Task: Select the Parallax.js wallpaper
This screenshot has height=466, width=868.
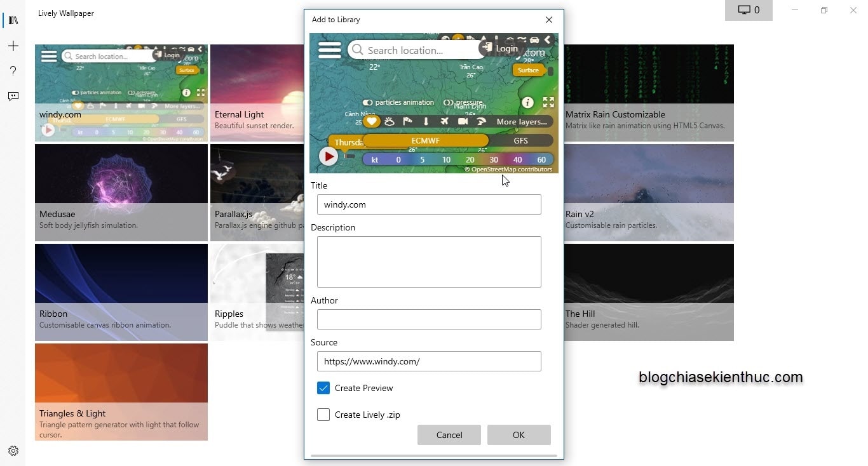Action: click(257, 192)
